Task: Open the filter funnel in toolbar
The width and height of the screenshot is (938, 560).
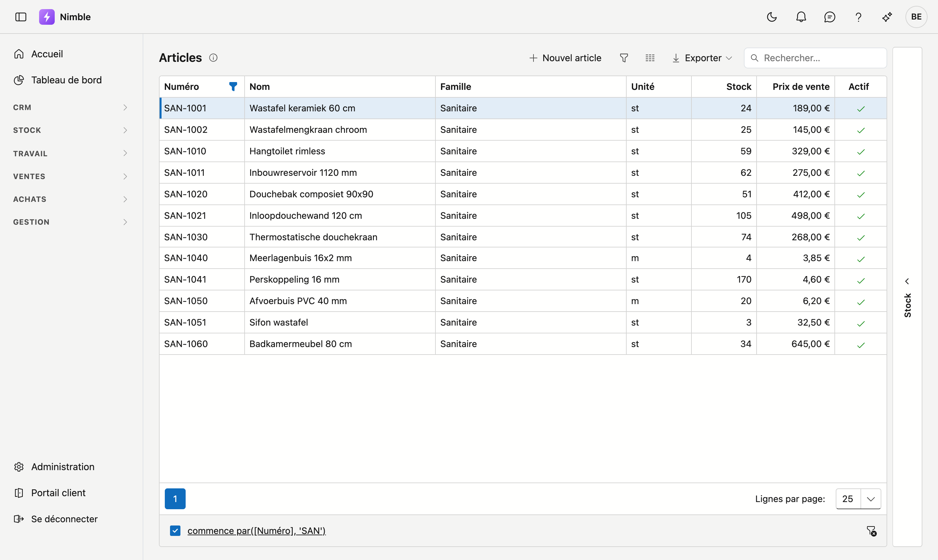Action: tap(624, 58)
